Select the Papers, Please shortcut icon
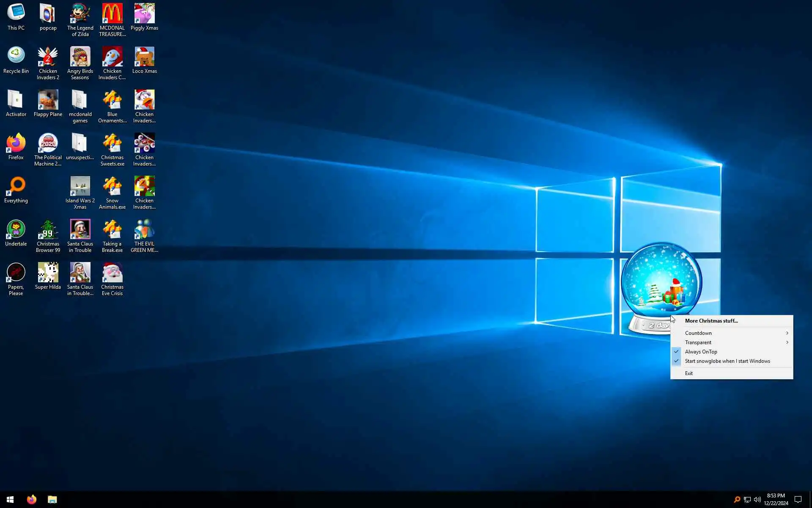 point(16,273)
